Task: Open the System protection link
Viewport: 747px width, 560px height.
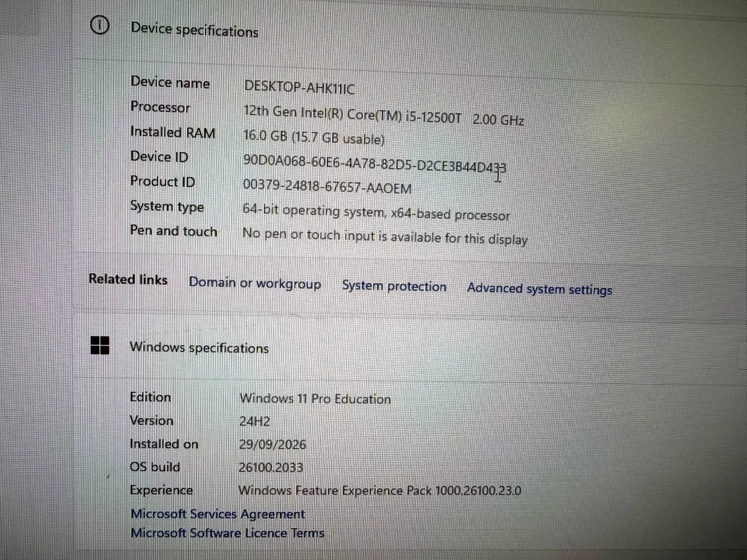Action: pos(394,286)
